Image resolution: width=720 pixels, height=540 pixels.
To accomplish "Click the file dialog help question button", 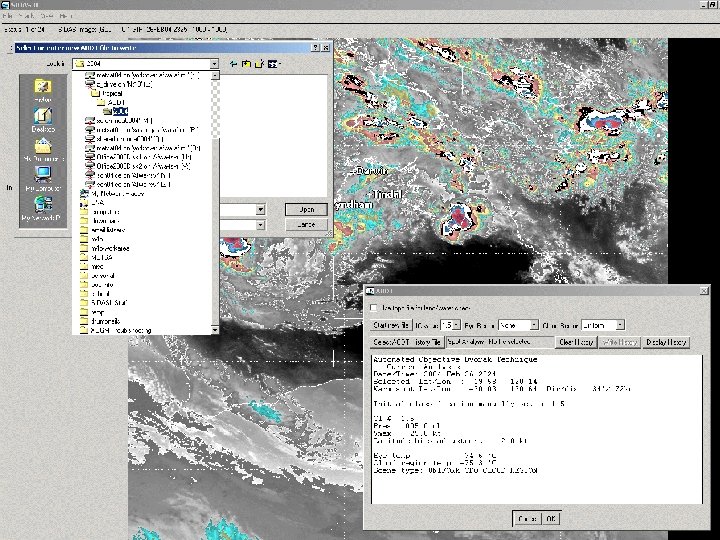I will click(315, 48).
